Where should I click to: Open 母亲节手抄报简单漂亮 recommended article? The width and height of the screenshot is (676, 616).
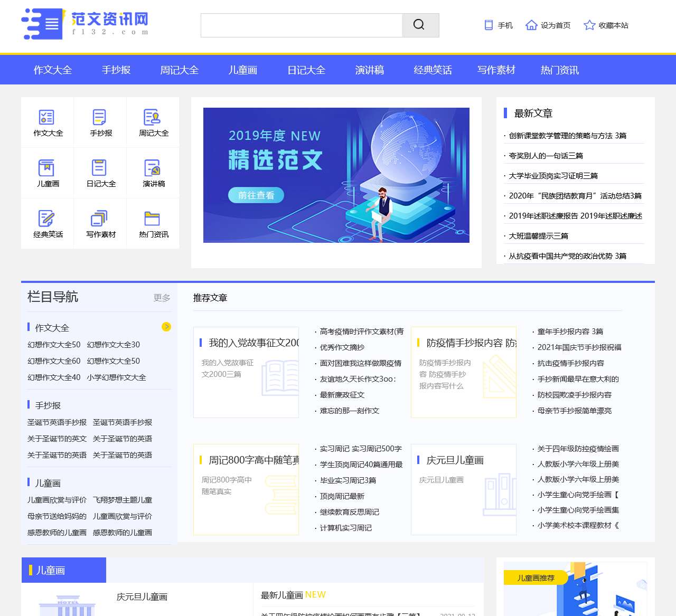pyautogui.click(x=575, y=411)
